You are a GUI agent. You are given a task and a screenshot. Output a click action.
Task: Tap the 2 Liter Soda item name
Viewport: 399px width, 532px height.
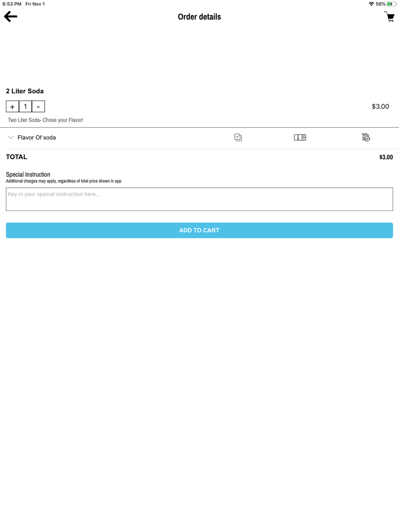(25, 91)
